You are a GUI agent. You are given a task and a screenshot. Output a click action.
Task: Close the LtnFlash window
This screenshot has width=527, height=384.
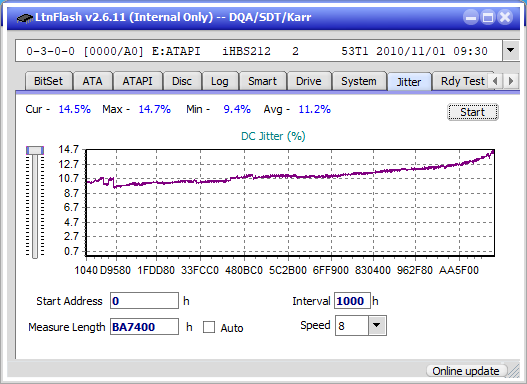tap(505, 17)
